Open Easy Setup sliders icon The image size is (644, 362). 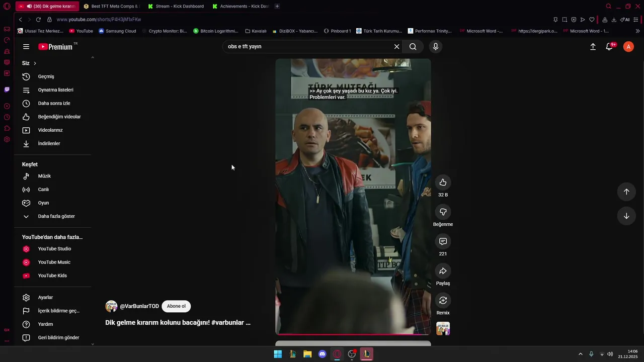pyautogui.click(x=636, y=20)
